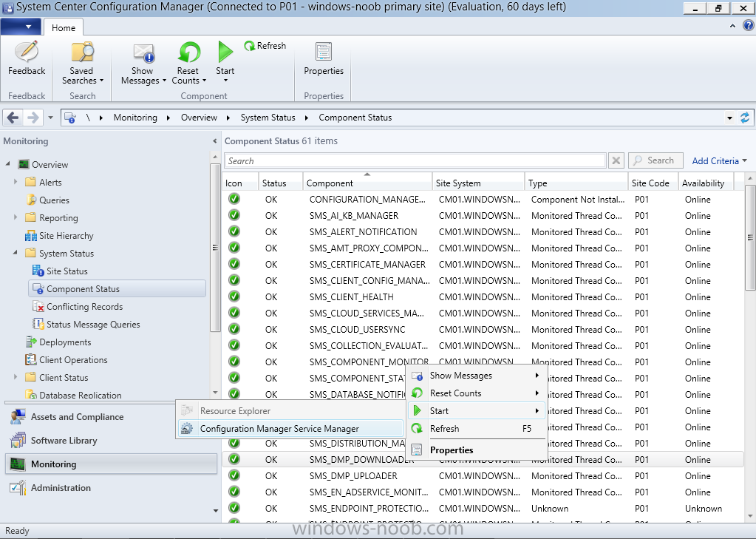The height and width of the screenshot is (539, 756).
Task: Open Site Hierarchy node
Action: coord(66,236)
